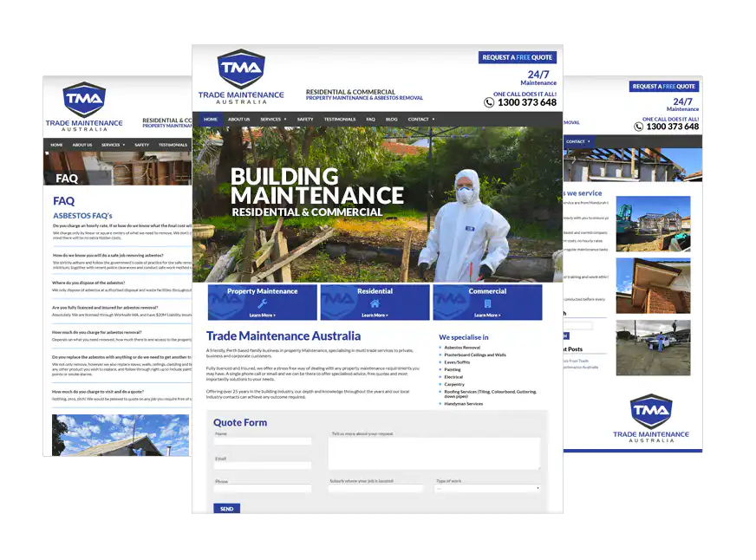Open TESTIMONIALS in center page navigation
The image size is (756, 560).
340,119
